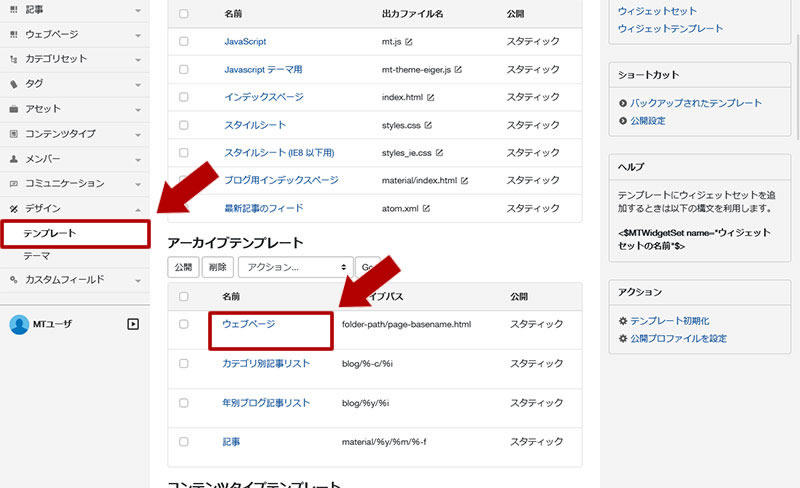Viewport: 800px width, 488px height.
Task: Expand the ウェブページ sidebar menu arrow
Action: point(138,35)
